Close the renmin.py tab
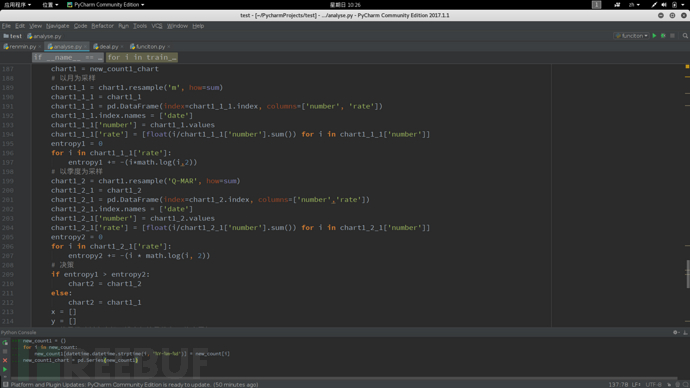This screenshot has width=690, height=388. tap(40, 47)
